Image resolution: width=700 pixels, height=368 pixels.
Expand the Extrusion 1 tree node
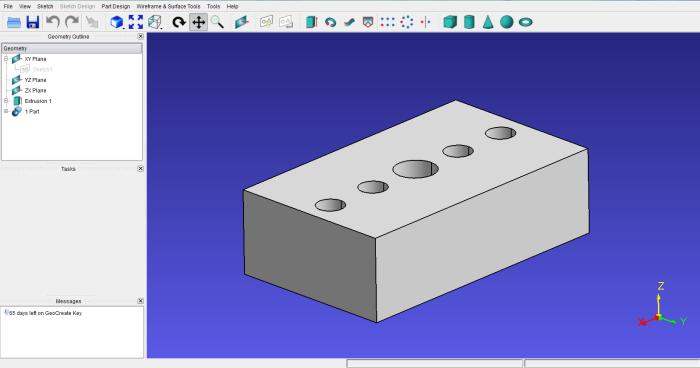[6, 101]
